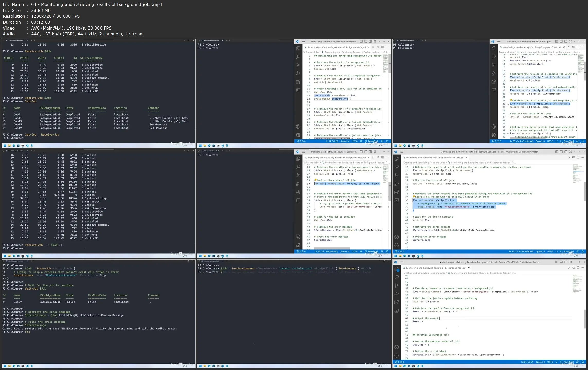Screen dimensions: 588x370
Task: Open hamburger menu in Ln 61 VS Code window
Action: pyautogui.click(x=402, y=262)
